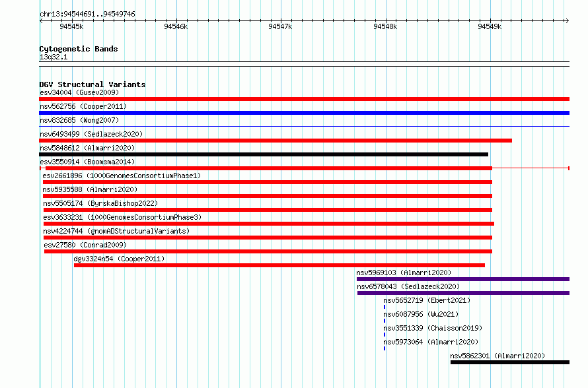This screenshot has width=588, height=388.
Task: Click the 94549k ruler position
Action: tap(490, 26)
